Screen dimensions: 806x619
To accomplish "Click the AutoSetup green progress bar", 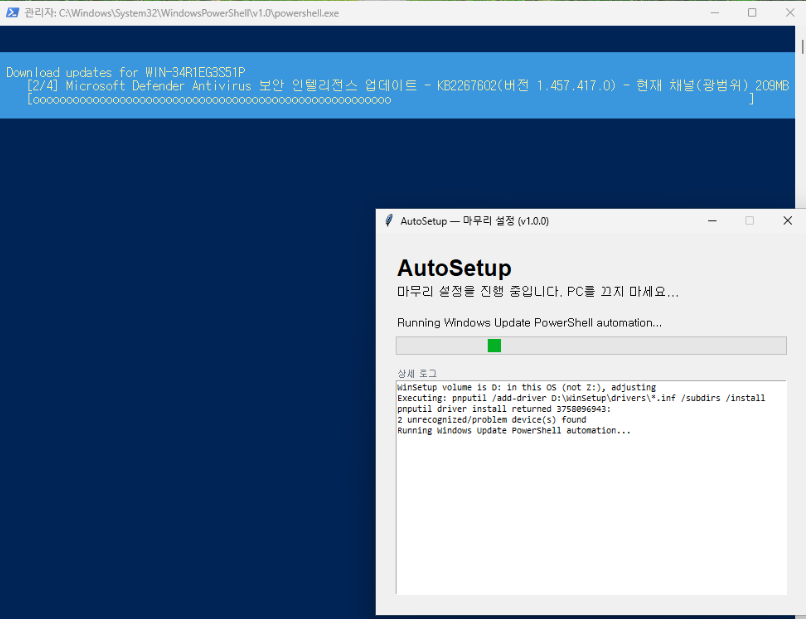I will coord(591,345).
